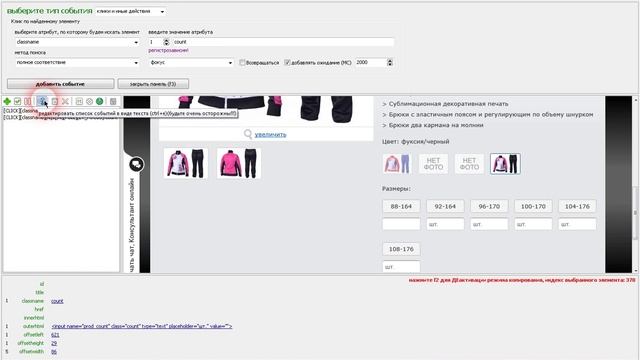
Task: Click the element index field showing 1
Action: 156,42
